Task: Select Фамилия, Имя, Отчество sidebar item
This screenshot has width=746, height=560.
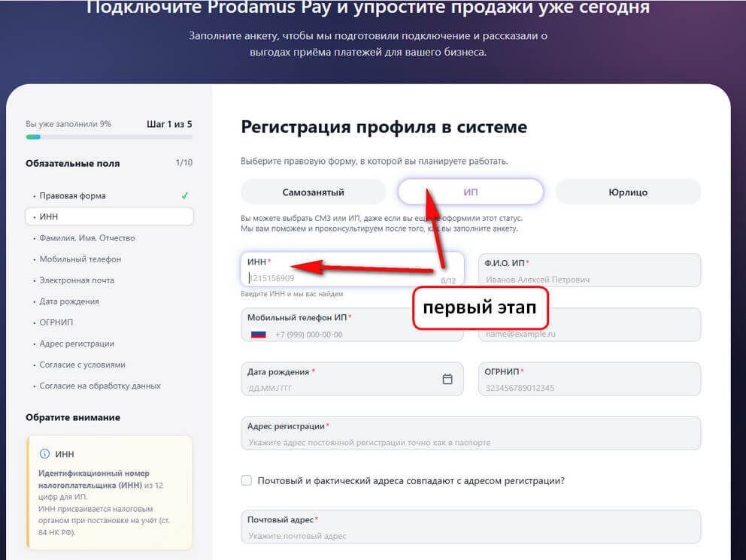Action: tap(87, 238)
